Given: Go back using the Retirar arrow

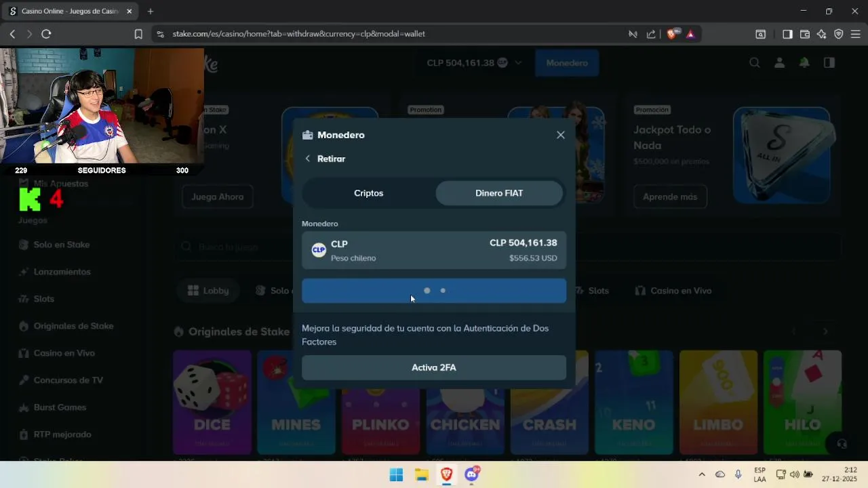Looking at the screenshot, I should pos(308,159).
